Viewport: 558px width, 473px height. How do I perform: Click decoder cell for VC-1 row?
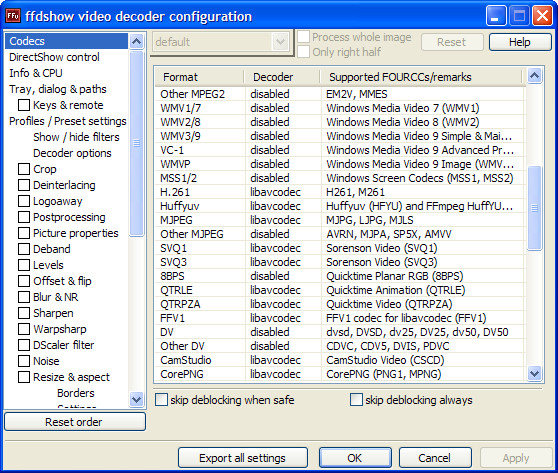pyautogui.click(x=283, y=150)
